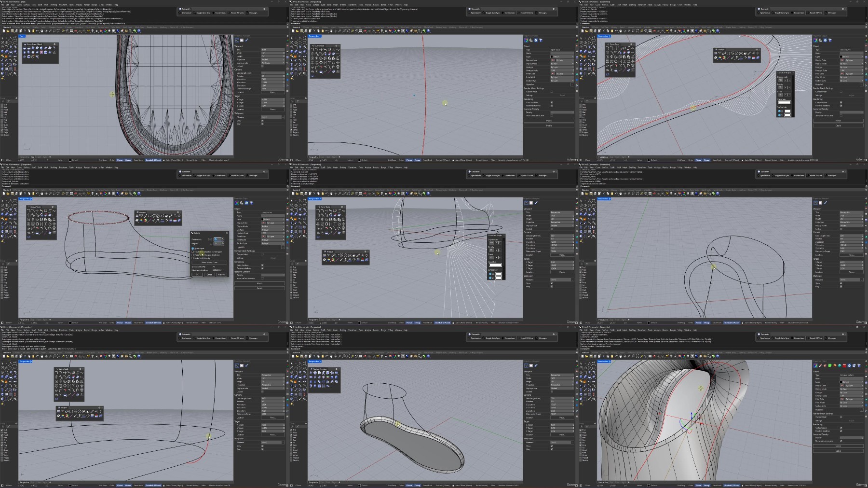Click Cut icon in single red curve window

[x=314, y=31]
